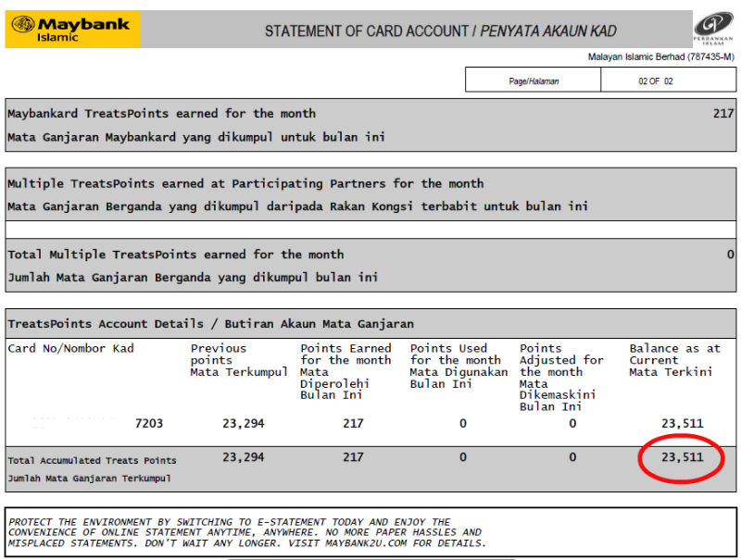Image resolution: width=741 pixels, height=560 pixels.
Task: Click 'Jumlah Mata Ganjaran Terkumpul' label
Action: (89, 479)
